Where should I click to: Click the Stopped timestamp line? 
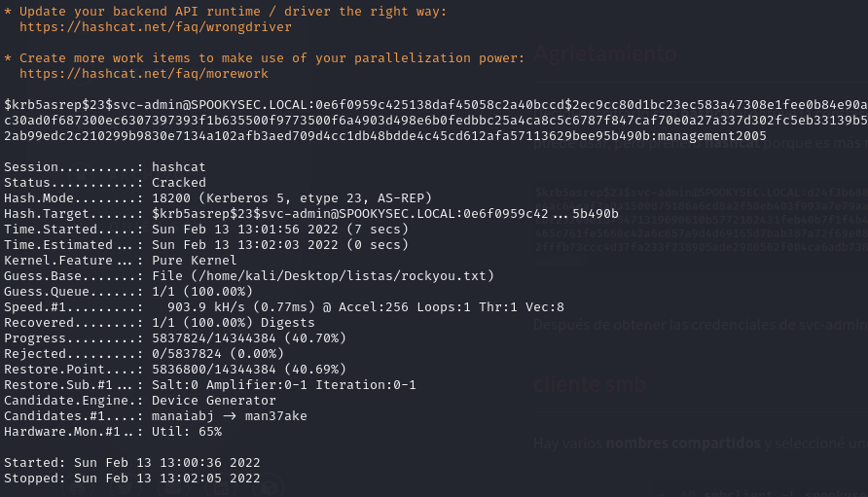coord(131,479)
